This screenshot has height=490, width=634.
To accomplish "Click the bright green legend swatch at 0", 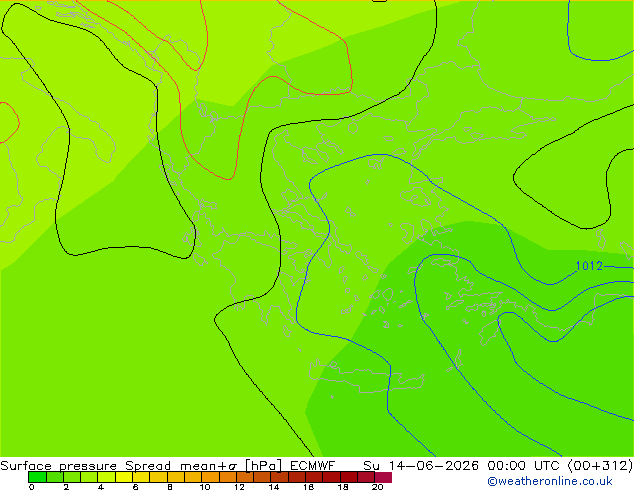I will coord(37,477).
